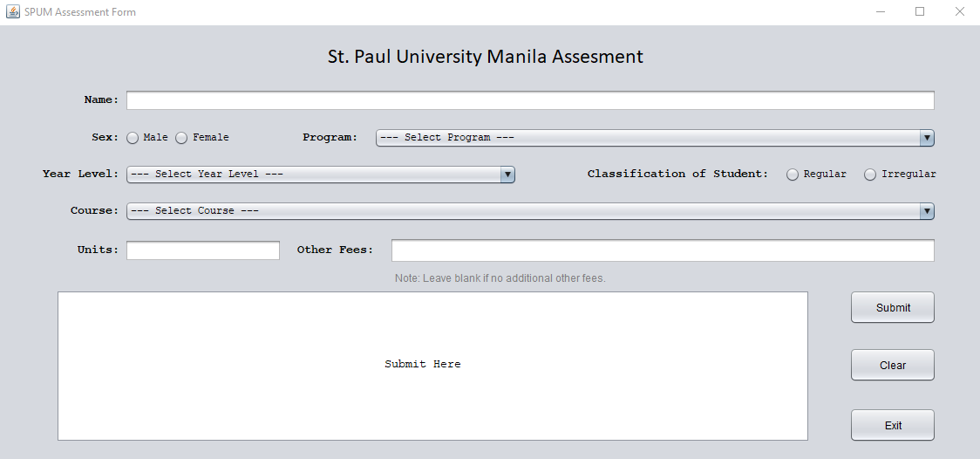Focus the Name text field
Viewport: 980px width, 459px height.
(530, 100)
